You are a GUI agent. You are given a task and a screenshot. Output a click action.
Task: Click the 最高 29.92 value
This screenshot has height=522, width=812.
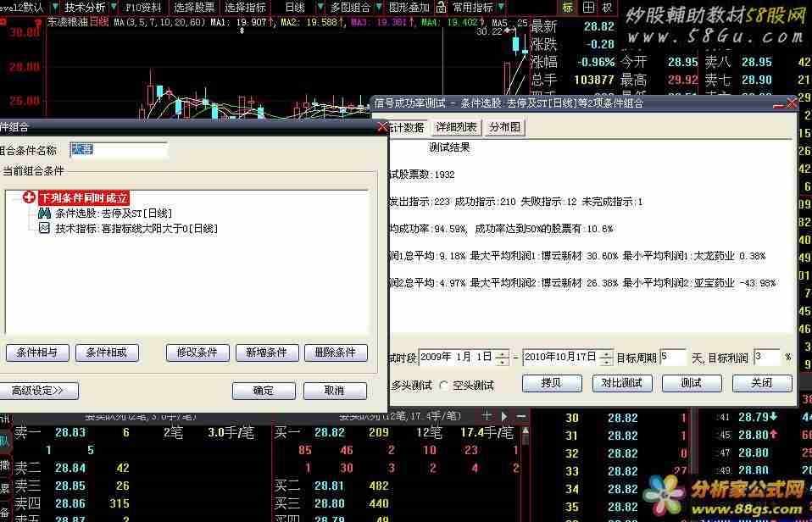[682, 80]
